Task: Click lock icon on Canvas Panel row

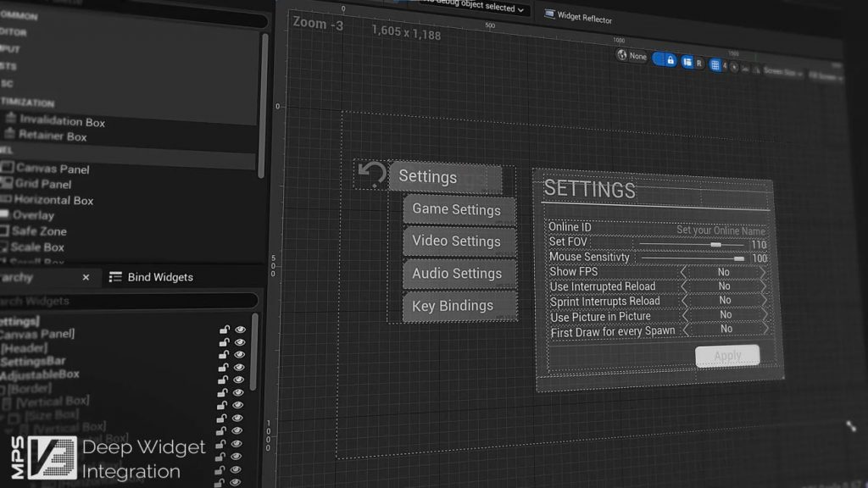Action: coord(224,342)
